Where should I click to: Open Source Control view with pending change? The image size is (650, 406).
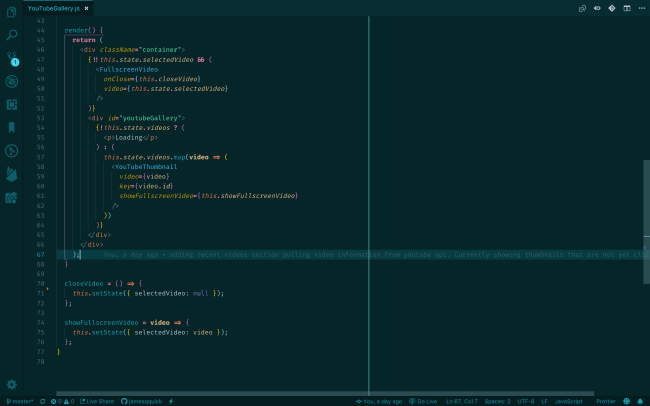coord(12,58)
